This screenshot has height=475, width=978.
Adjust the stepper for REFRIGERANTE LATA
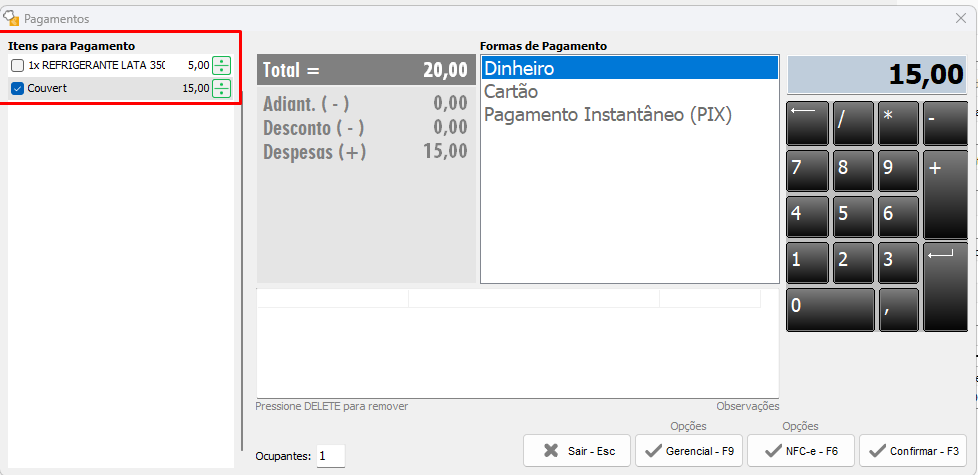(221, 65)
